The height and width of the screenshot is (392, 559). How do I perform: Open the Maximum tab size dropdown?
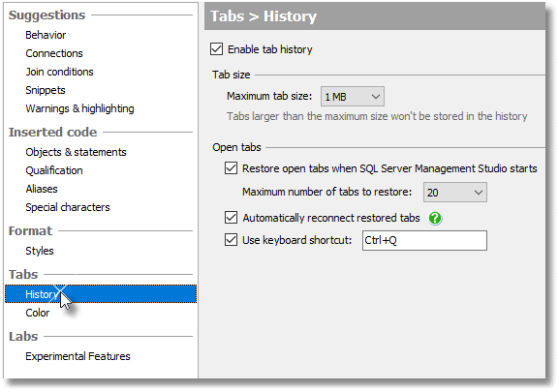tap(353, 97)
